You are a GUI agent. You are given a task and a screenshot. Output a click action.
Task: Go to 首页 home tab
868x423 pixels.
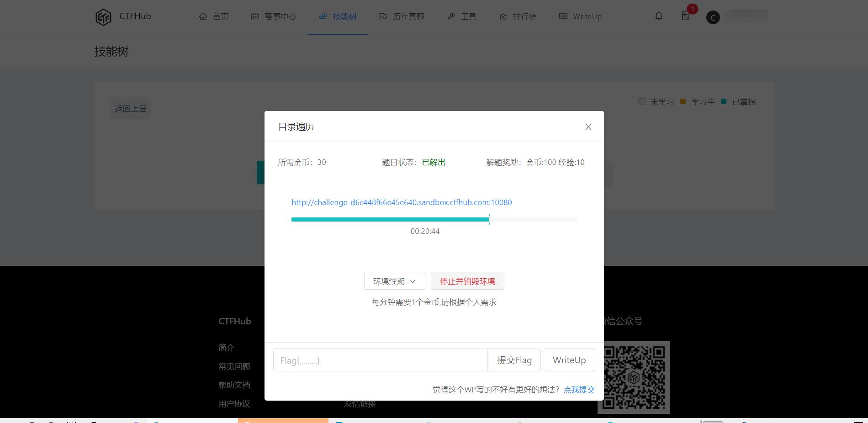(214, 16)
